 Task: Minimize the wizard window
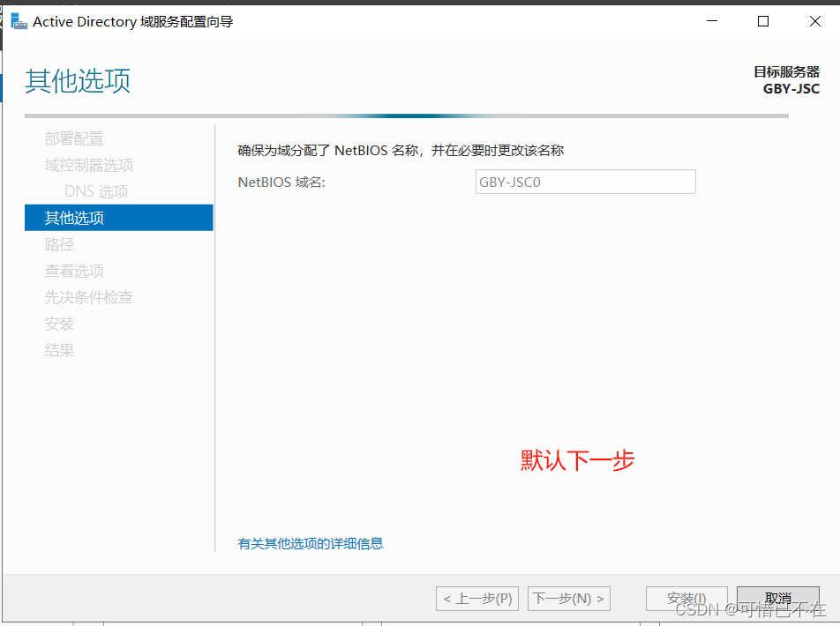point(712,21)
